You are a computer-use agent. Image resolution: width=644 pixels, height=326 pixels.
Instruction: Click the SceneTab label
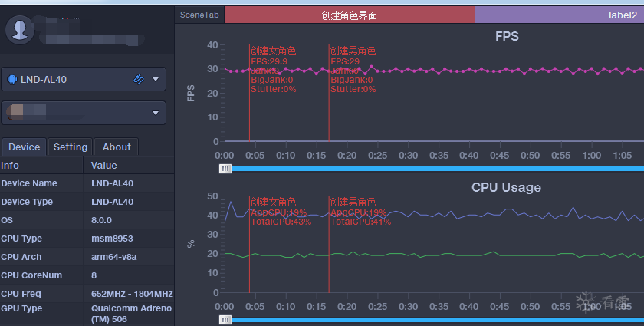(199, 15)
